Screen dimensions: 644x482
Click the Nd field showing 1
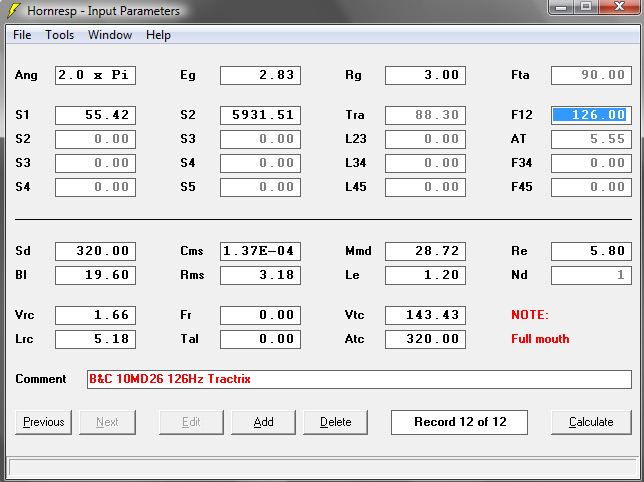(x=591, y=275)
